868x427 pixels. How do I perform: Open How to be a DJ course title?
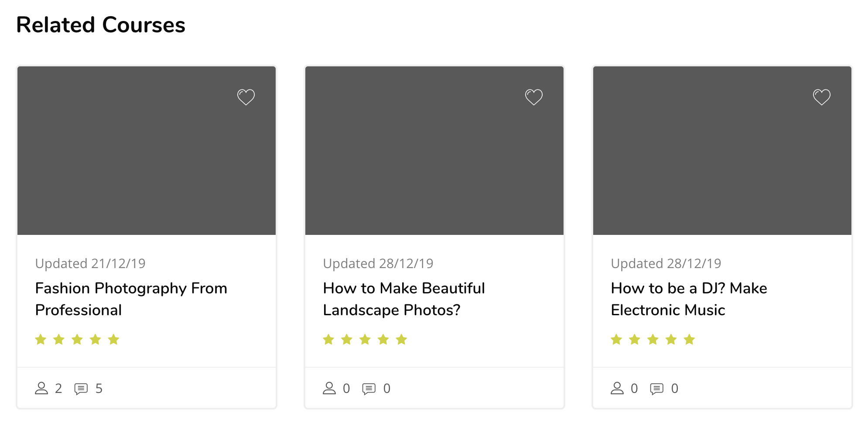[x=689, y=299]
